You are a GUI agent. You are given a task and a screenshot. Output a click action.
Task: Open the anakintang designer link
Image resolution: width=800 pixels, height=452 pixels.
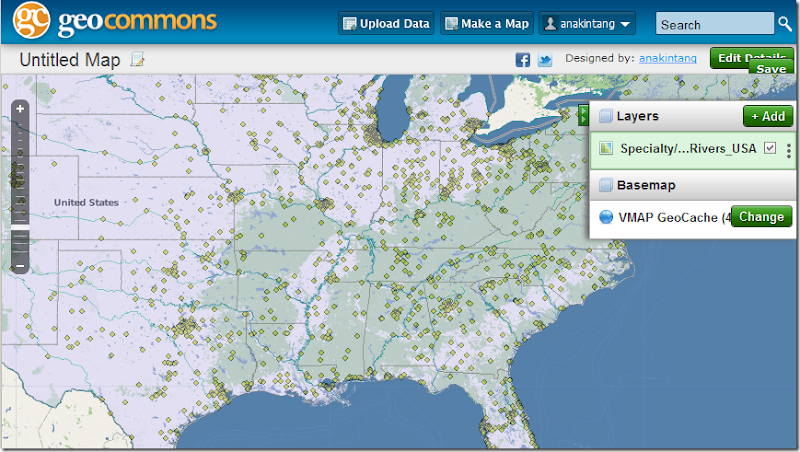pyautogui.click(x=667, y=58)
